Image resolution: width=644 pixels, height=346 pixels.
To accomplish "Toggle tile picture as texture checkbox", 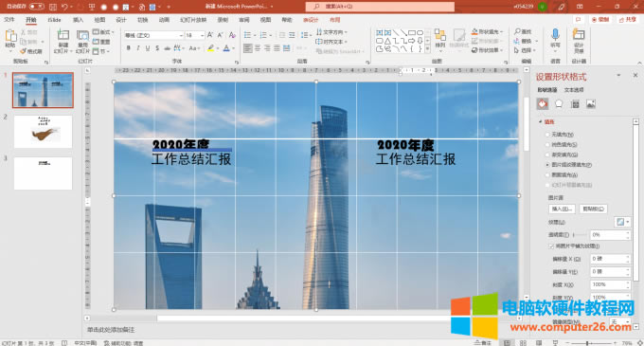I will pyautogui.click(x=551, y=246).
